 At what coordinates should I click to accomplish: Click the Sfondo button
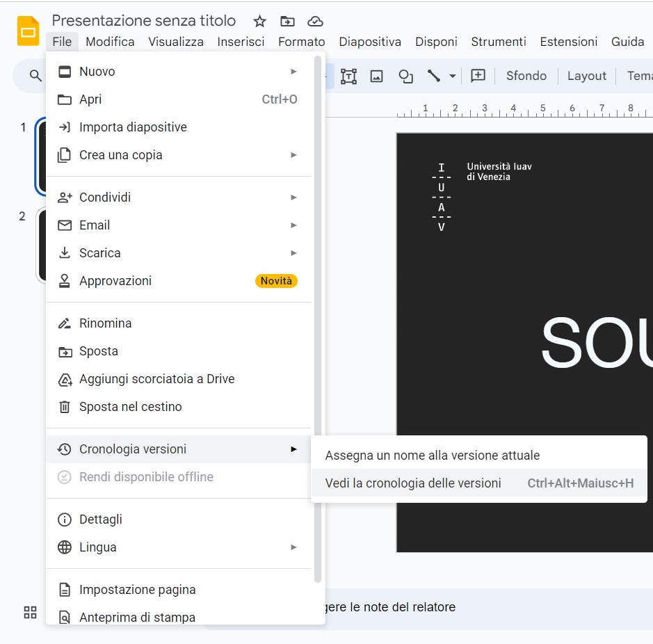coord(526,76)
